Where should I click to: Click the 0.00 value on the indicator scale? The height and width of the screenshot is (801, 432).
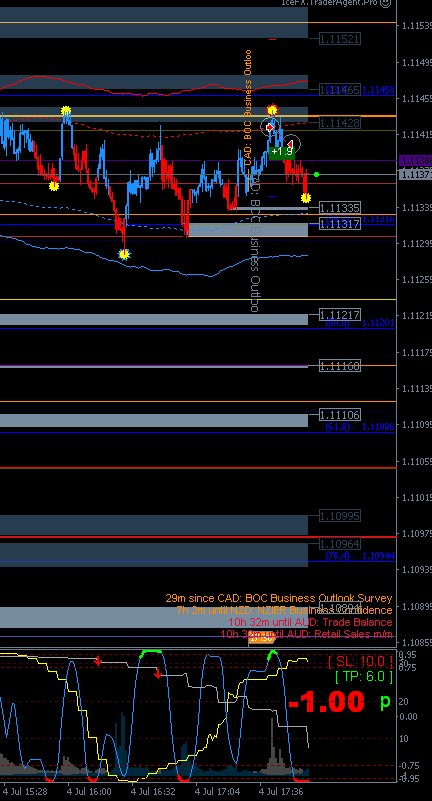(409, 716)
